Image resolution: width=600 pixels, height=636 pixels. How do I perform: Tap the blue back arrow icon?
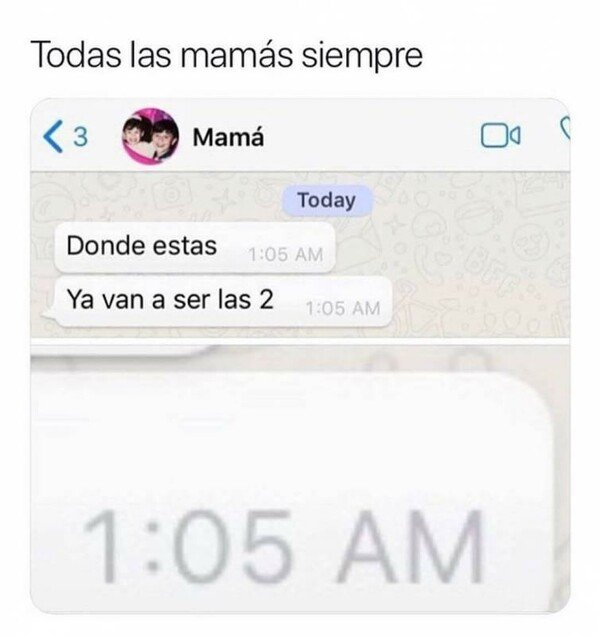(x=53, y=136)
